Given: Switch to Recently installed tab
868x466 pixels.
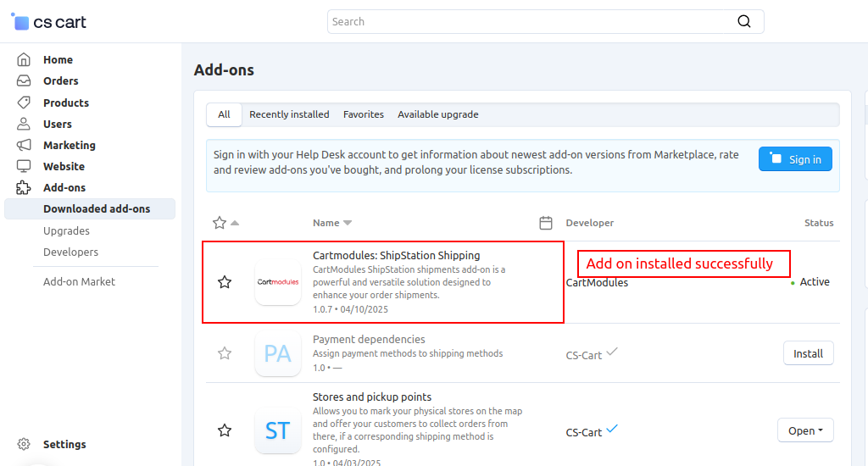Looking at the screenshot, I should point(289,114).
